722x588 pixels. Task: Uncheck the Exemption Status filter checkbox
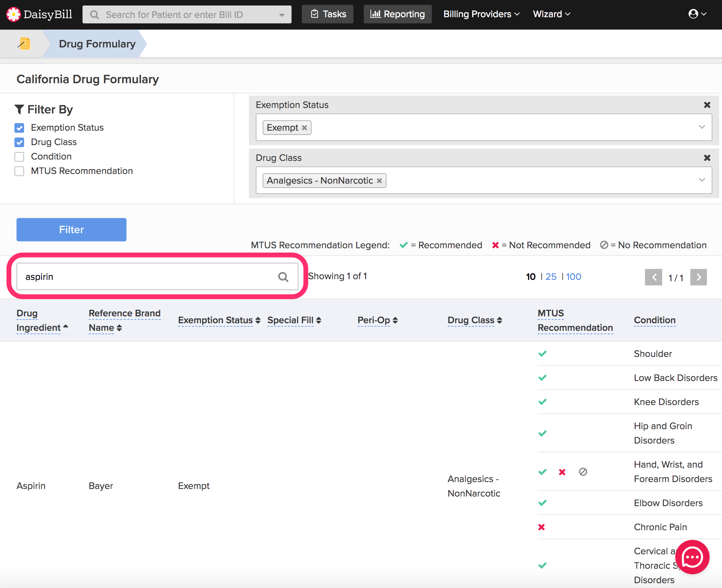coord(20,128)
